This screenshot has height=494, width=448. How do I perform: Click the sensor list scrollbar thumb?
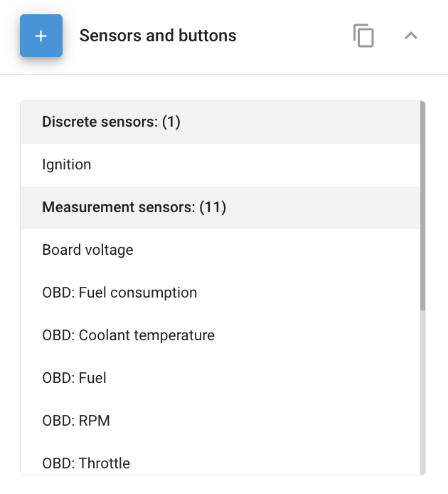423,206
